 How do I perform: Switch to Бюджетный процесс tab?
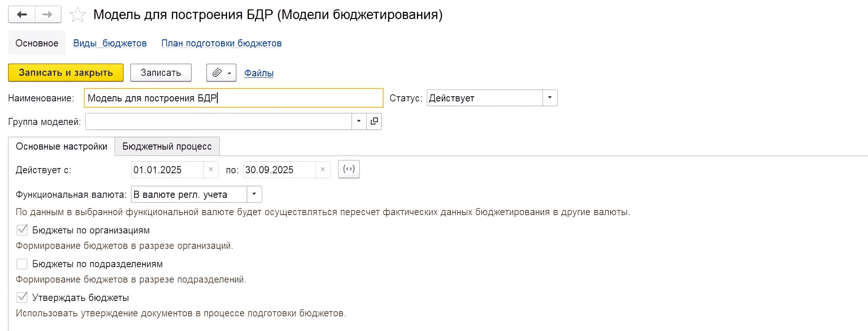167,146
